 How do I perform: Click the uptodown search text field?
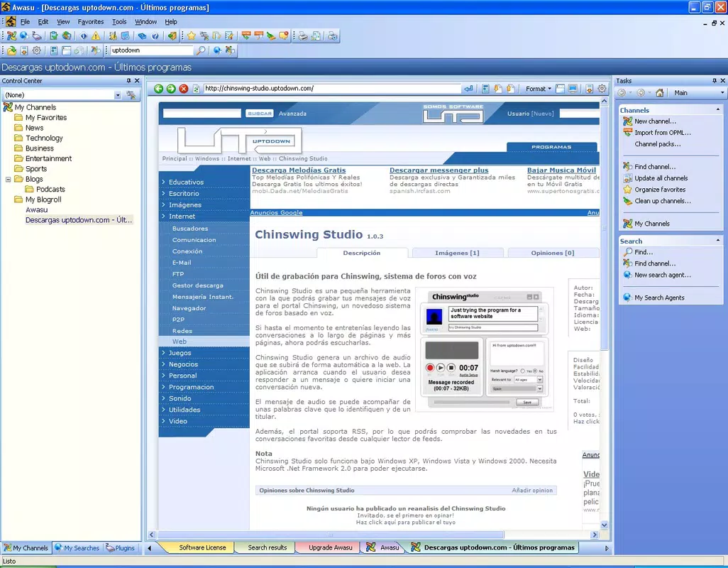coord(151,50)
